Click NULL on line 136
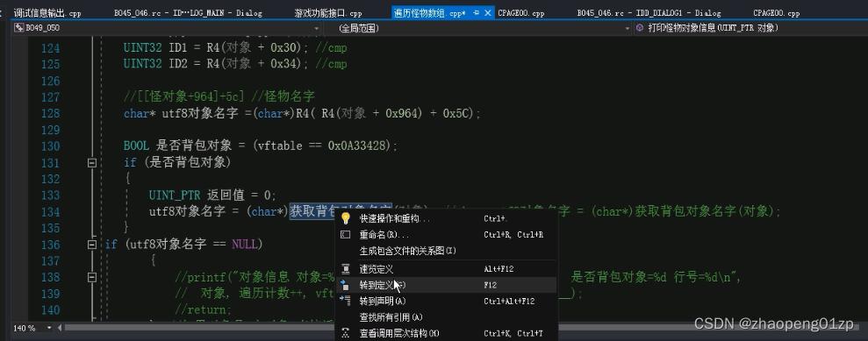The width and height of the screenshot is (868, 341). click(244, 245)
